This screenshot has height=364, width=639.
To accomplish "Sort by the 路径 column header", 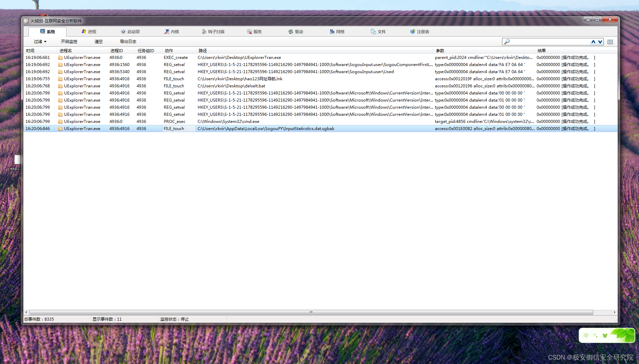I will [315, 50].
